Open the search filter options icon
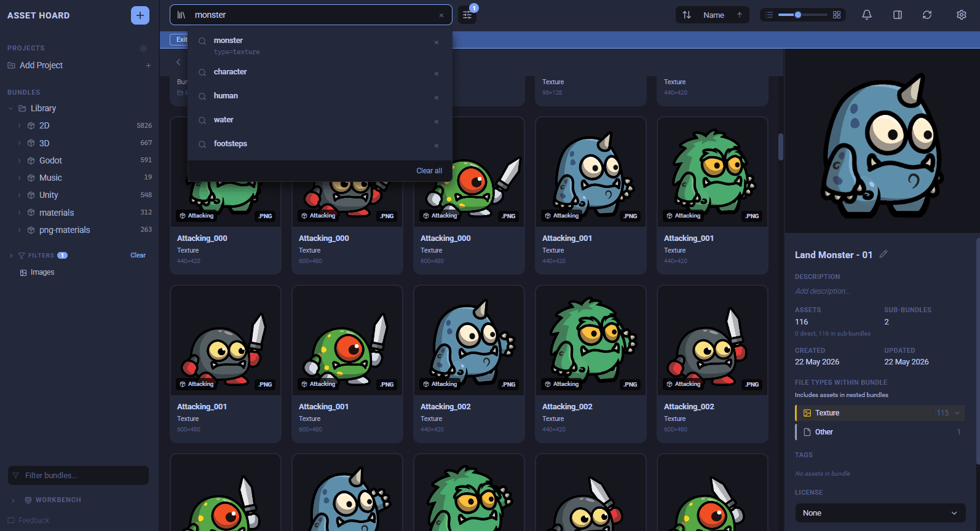This screenshot has height=531, width=980. [x=467, y=15]
